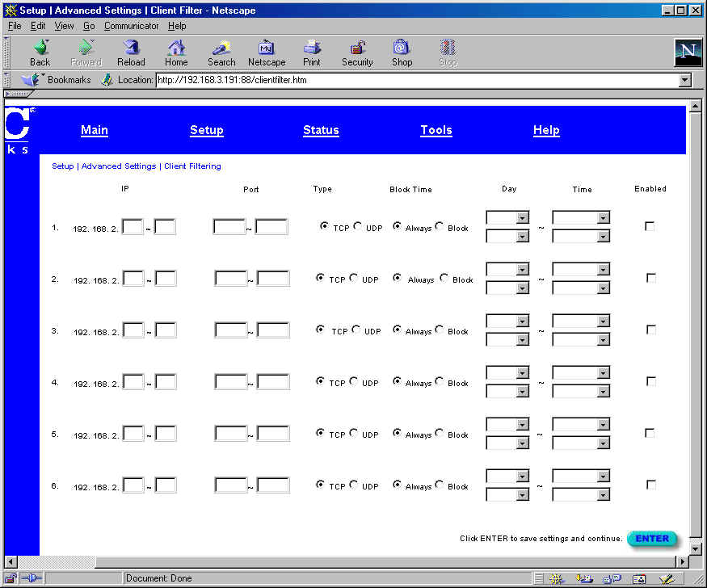Viewport: 707px width, 588px height.
Task: Open the Search toolbar icon
Action: (221, 48)
